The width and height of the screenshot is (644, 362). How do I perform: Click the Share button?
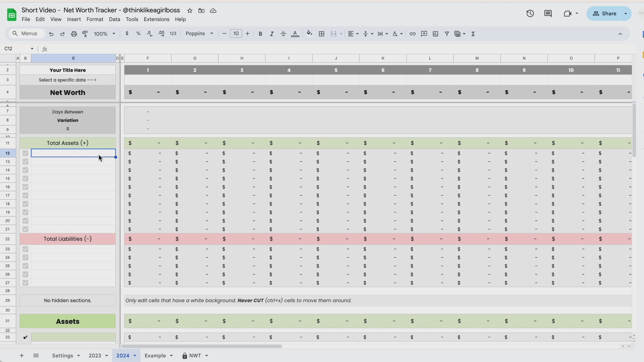tap(604, 14)
